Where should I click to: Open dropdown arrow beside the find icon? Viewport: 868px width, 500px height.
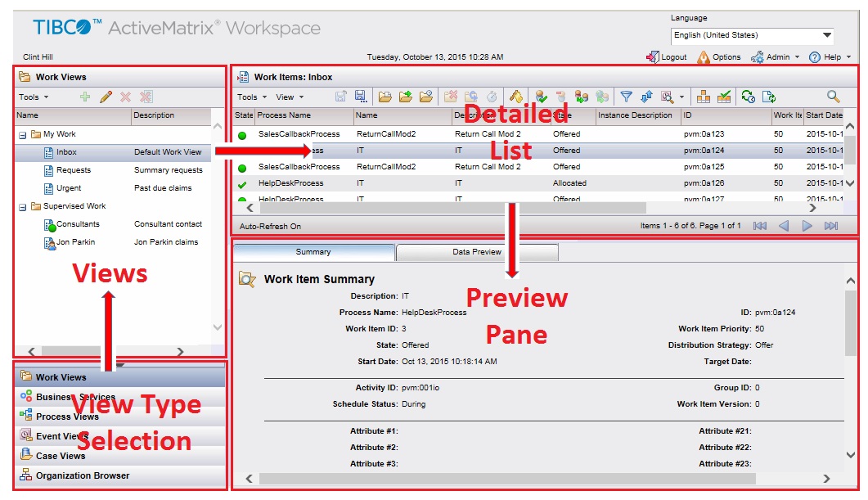[x=681, y=97]
